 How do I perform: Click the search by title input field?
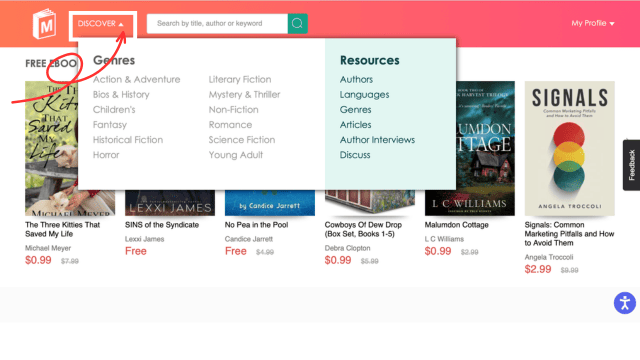click(217, 23)
